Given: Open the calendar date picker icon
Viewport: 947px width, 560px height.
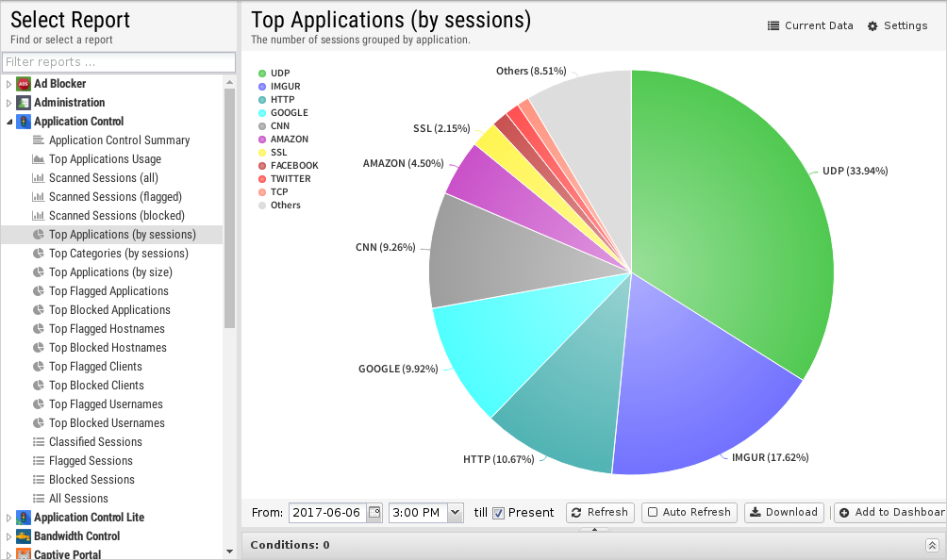Looking at the screenshot, I should point(374,512).
